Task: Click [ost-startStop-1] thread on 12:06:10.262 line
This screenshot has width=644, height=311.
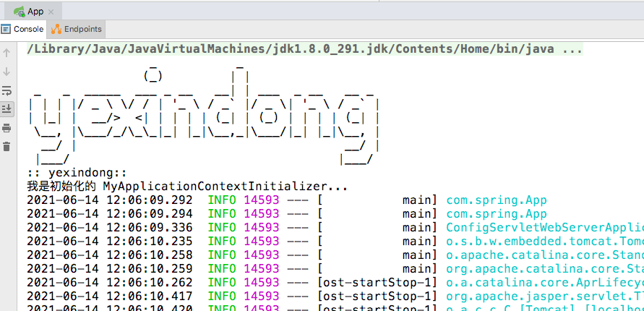Action: pyautogui.click(x=378, y=282)
